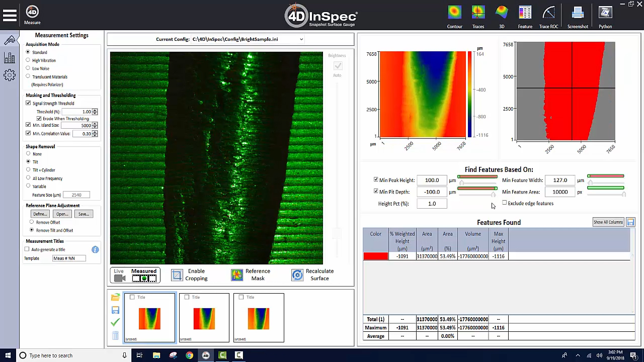
Task: Enable Exclude edge features
Action: point(504,203)
